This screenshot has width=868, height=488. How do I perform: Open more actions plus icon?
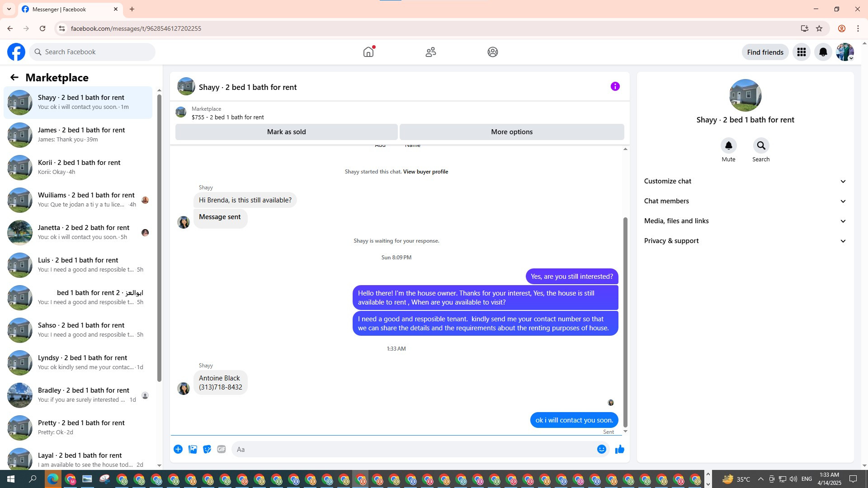(x=178, y=449)
